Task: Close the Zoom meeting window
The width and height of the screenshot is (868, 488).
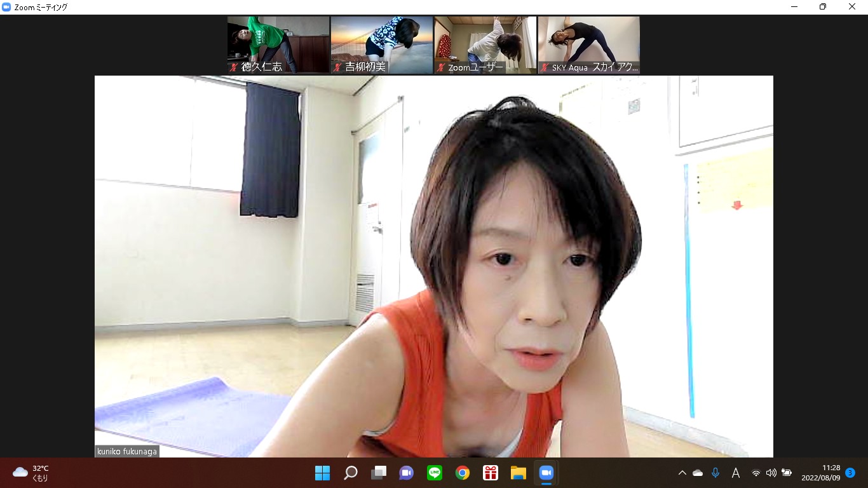Action: (852, 7)
